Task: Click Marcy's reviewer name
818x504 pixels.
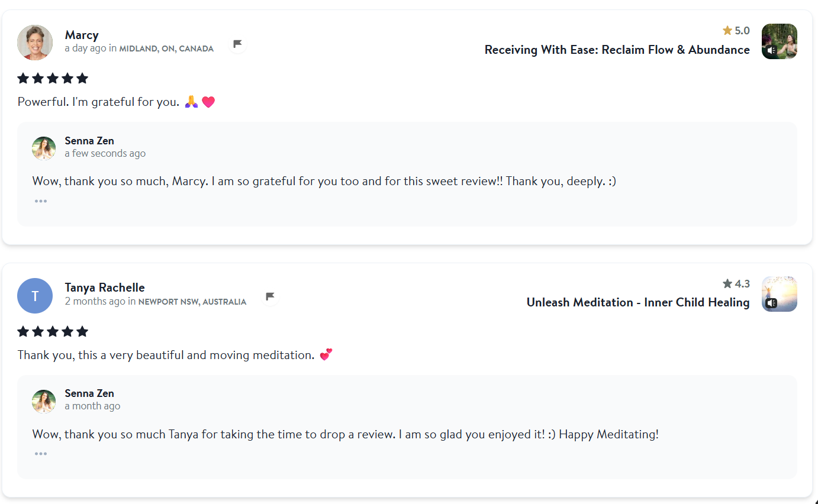Action: pos(82,35)
